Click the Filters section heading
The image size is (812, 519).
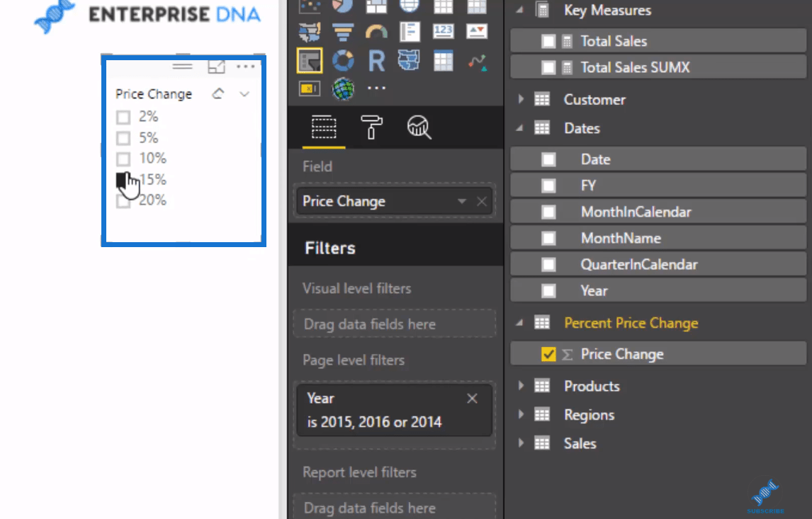coord(330,249)
